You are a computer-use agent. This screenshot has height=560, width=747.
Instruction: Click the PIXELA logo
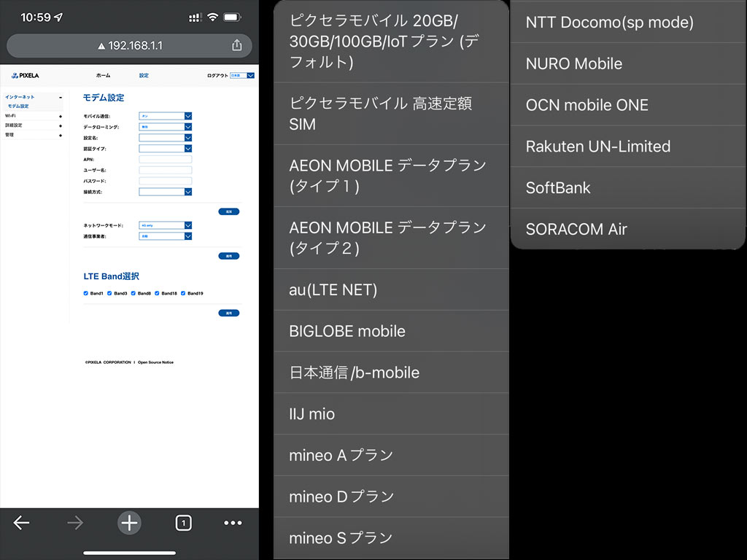coord(26,75)
